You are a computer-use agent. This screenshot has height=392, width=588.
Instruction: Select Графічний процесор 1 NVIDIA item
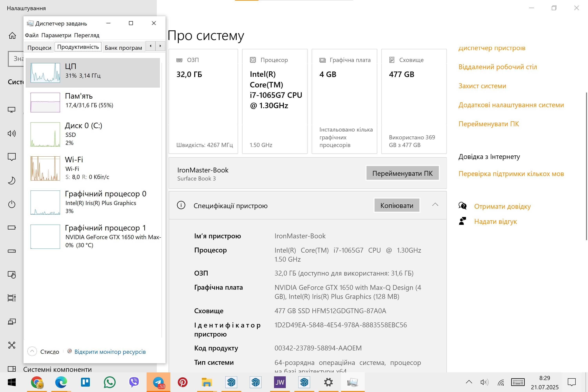click(x=93, y=237)
